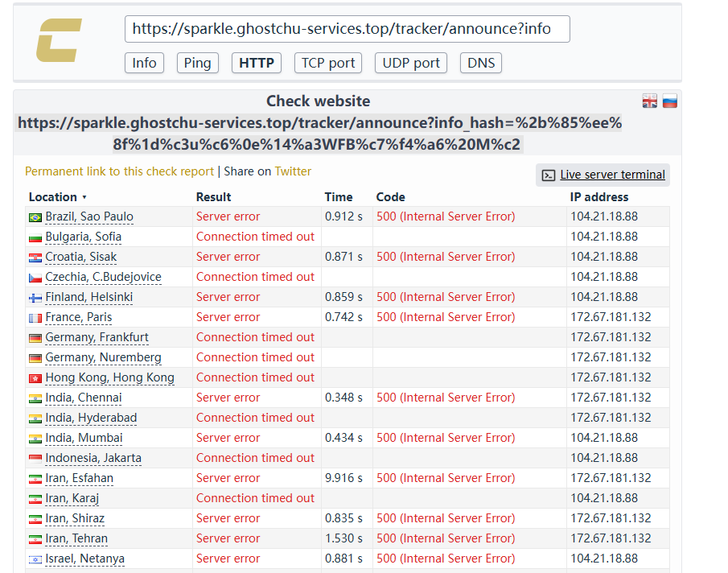Click the Brazil flag icon
Screen dimensions: 728x573
click(35, 217)
